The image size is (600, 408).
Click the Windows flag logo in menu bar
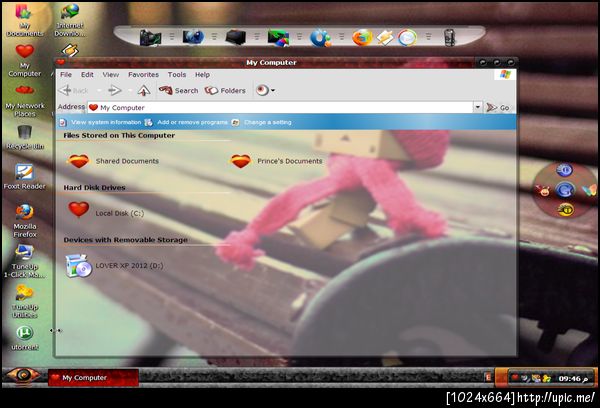505,75
